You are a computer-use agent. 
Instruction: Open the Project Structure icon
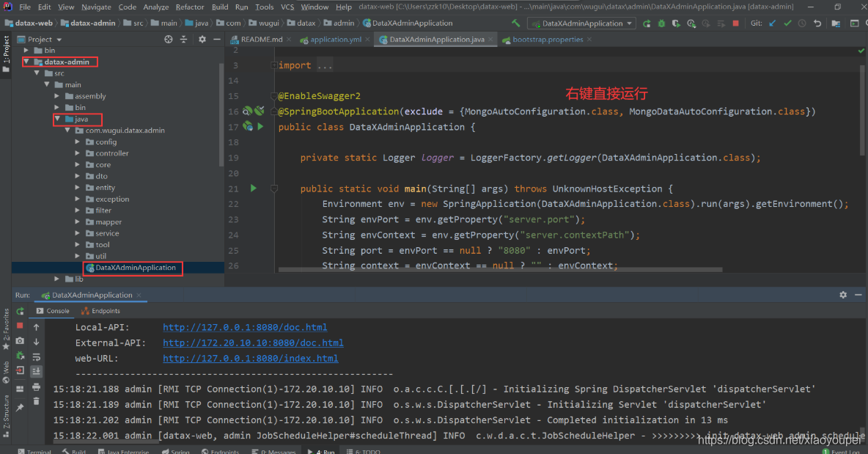click(836, 23)
